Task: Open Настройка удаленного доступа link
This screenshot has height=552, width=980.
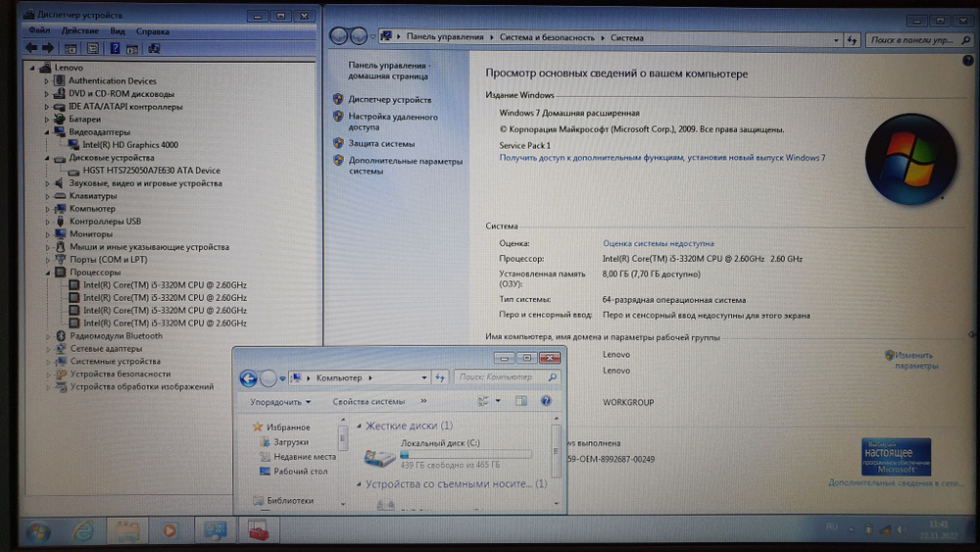Action: click(x=393, y=122)
